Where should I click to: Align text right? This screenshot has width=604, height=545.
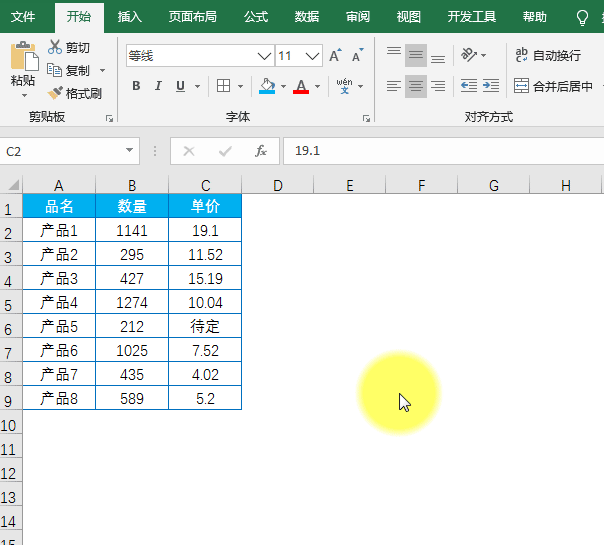click(x=438, y=86)
